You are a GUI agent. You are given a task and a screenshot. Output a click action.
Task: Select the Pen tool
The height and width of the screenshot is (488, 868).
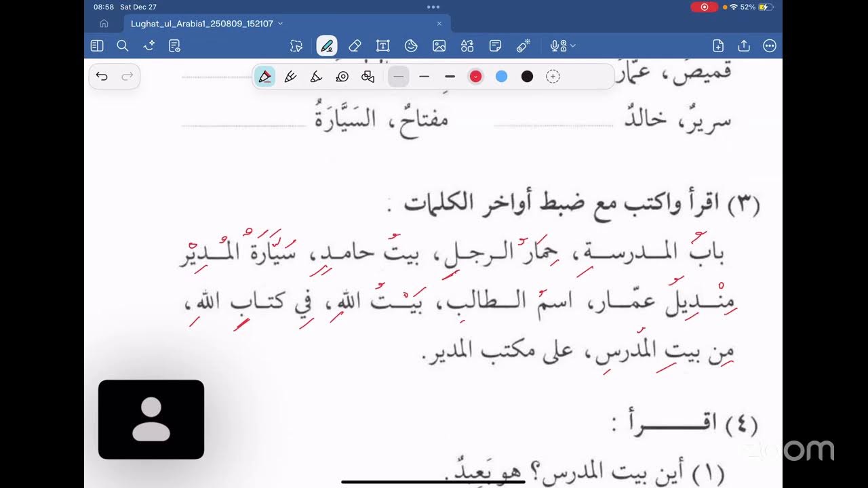[327, 45]
